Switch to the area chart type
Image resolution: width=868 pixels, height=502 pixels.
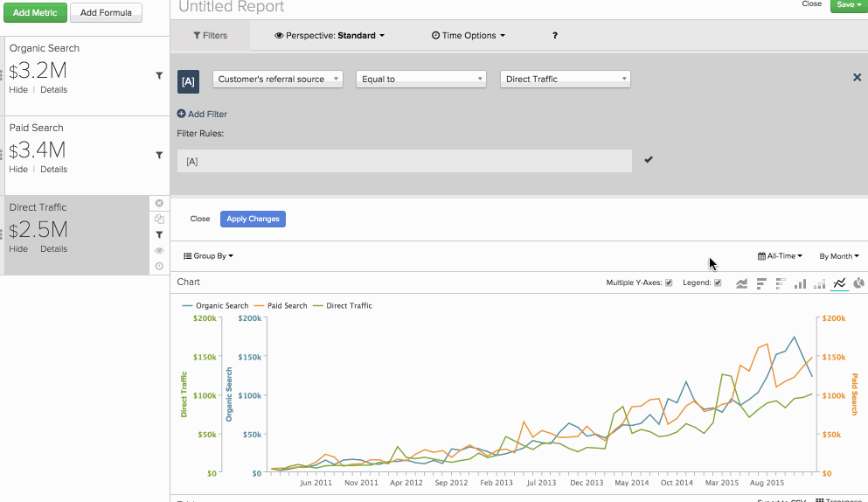pos(742,283)
